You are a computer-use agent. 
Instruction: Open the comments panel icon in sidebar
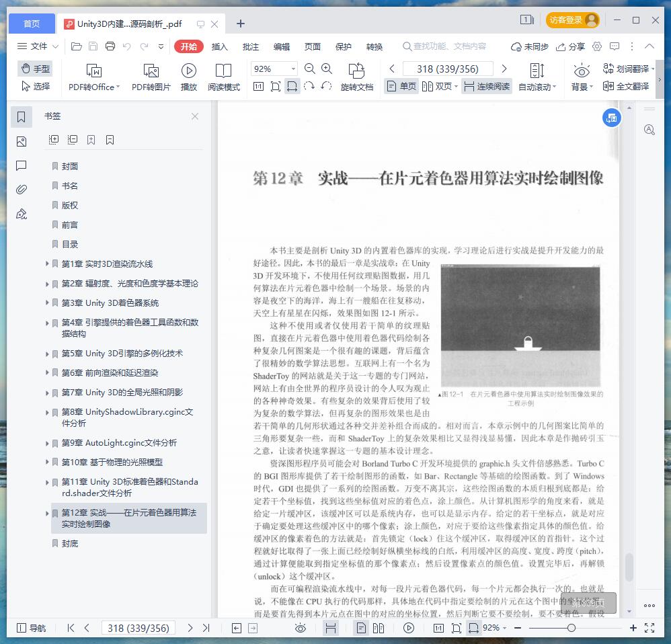22,165
